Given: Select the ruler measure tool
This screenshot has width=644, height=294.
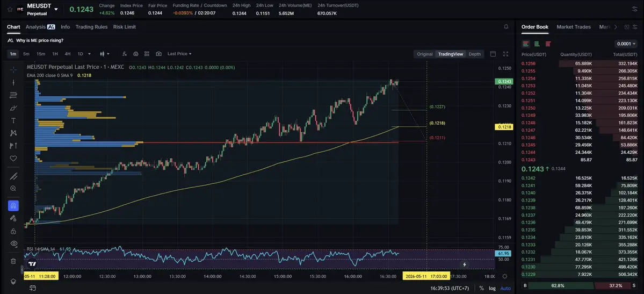Looking at the screenshot, I should (x=13, y=176).
